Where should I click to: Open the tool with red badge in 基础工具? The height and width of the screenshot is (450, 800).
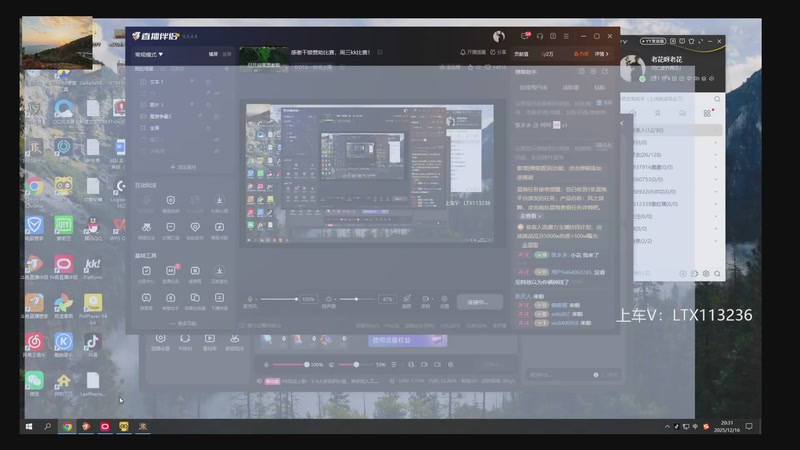pyautogui.click(x=170, y=271)
